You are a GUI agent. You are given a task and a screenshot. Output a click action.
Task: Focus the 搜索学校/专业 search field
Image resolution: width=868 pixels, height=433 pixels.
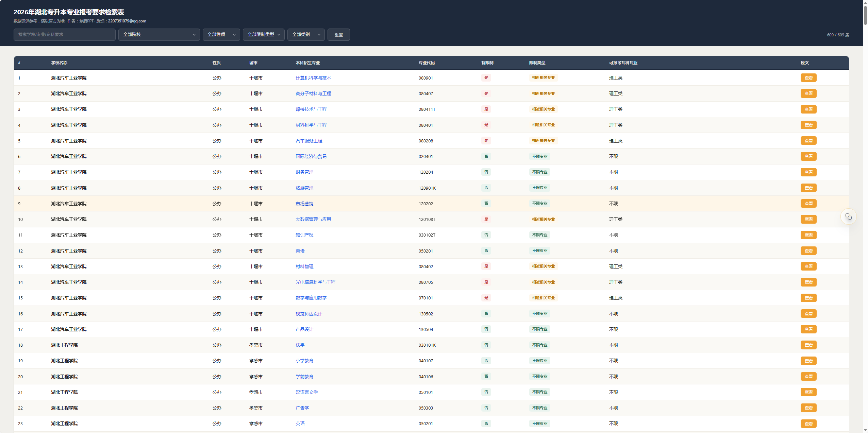64,35
